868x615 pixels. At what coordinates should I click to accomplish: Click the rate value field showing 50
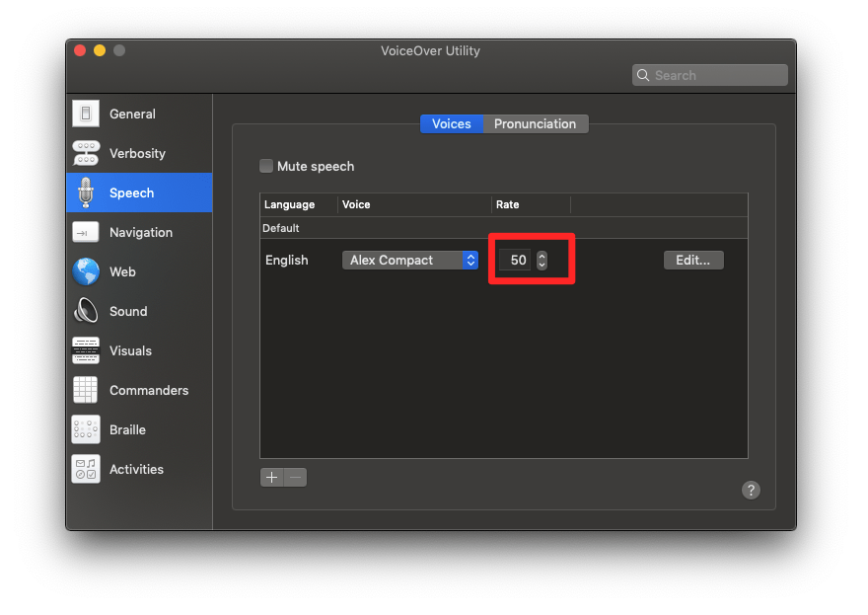pyautogui.click(x=515, y=260)
